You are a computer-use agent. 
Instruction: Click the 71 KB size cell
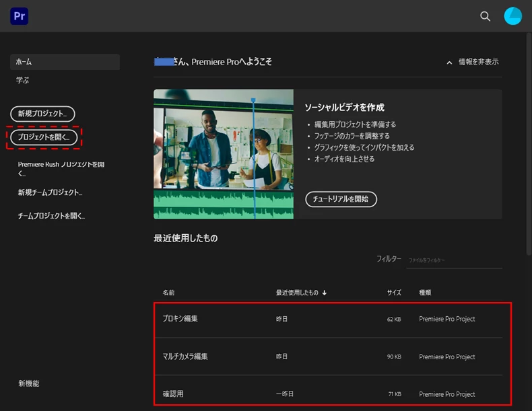coord(395,394)
